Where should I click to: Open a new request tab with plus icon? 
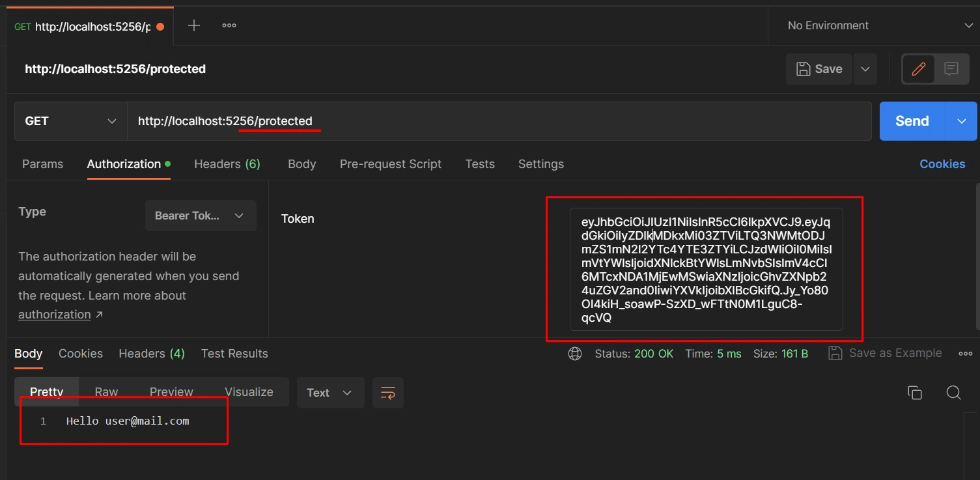(194, 25)
